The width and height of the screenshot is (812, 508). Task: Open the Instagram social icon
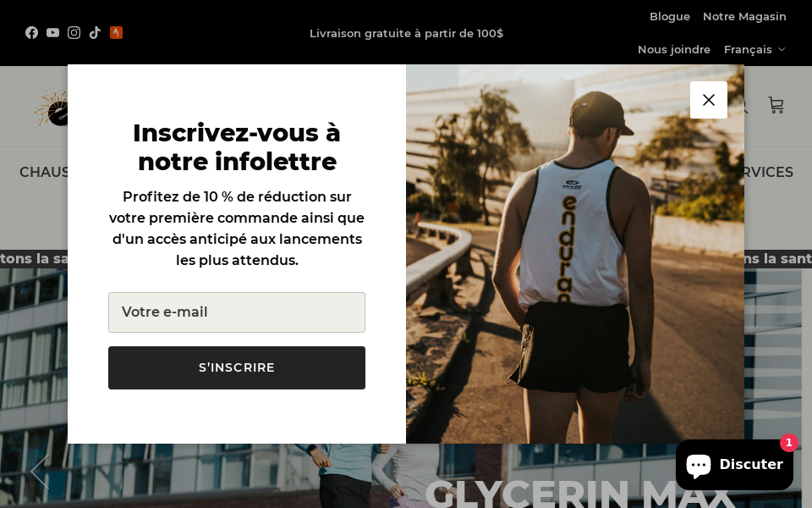74,33
